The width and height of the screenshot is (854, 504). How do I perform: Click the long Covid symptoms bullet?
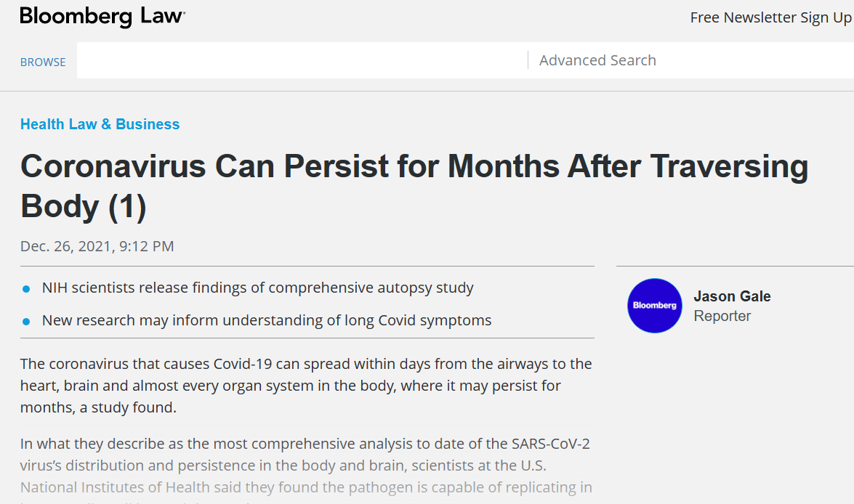point(267,320)
